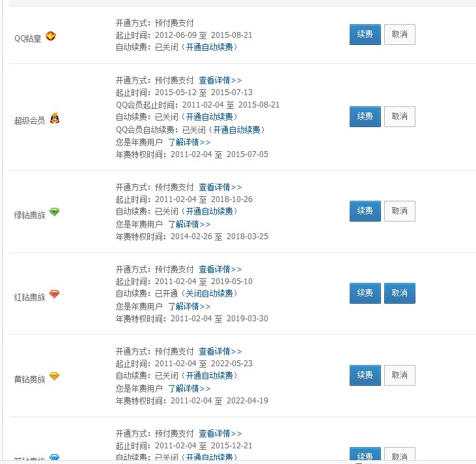Open 查看详情 for 绿钻贵族

[220, 187]
